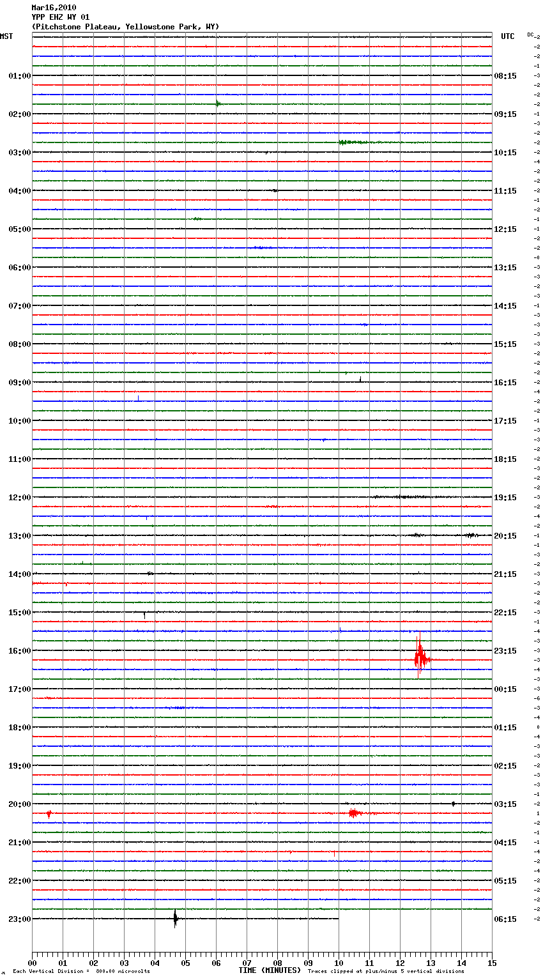The image size is (543, 980).
Task: Click the UTC timezone header
Action: tap(507, 36)
